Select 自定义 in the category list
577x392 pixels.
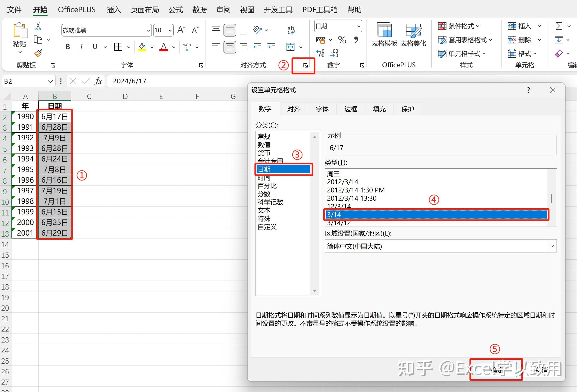(267, 227)
